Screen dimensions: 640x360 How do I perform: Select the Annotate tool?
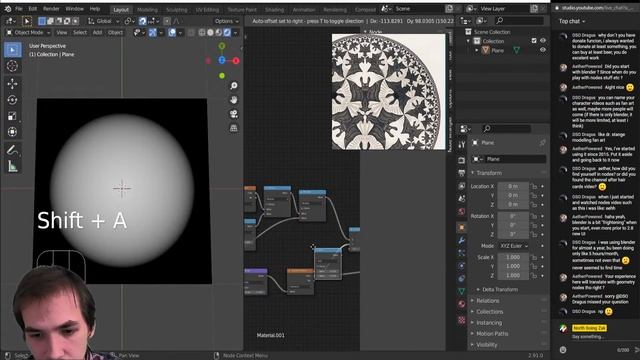13,150
